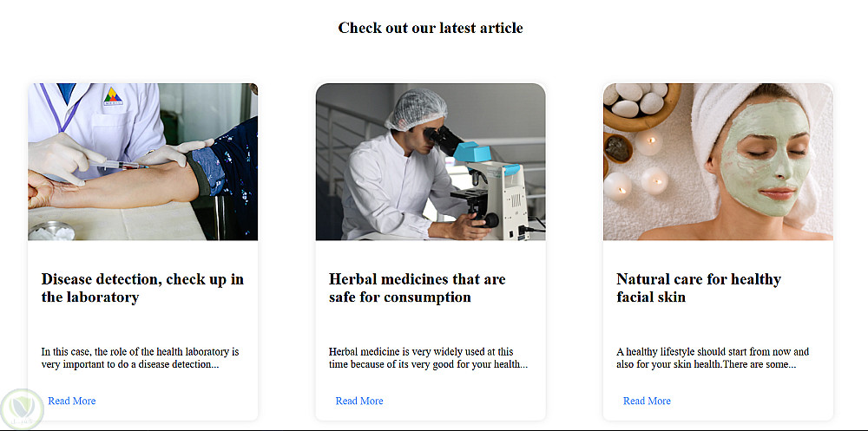The image size is (868, 431).
Task: Click the herbal medicine description text
Action: 428,358
